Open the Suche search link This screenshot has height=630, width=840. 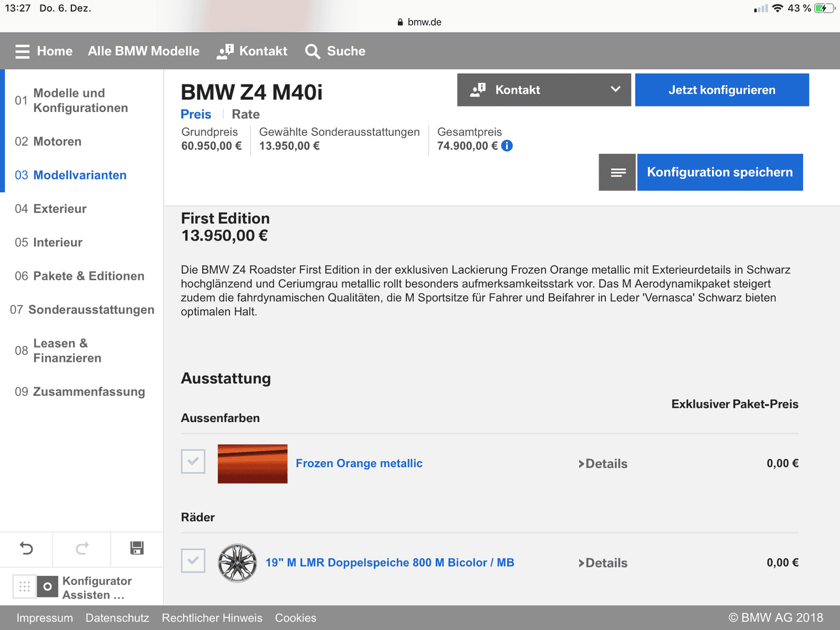pyautogui.click(x=346, y=51)
